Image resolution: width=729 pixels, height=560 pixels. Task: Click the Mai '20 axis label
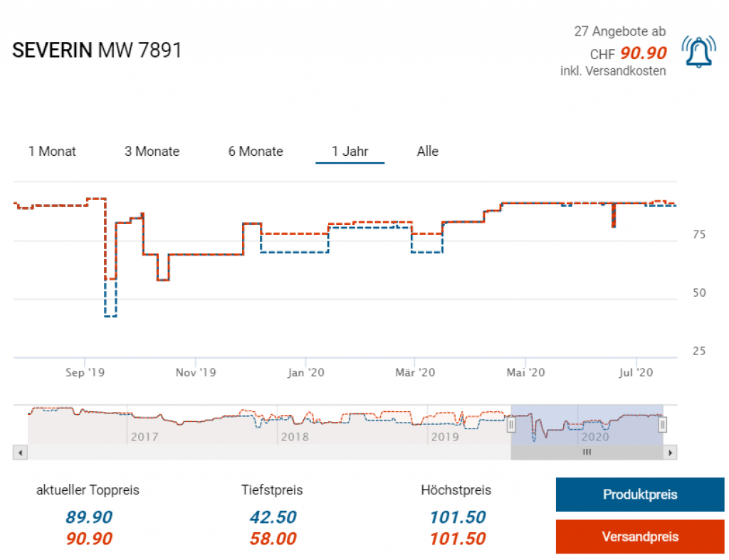tap(525, 372)
